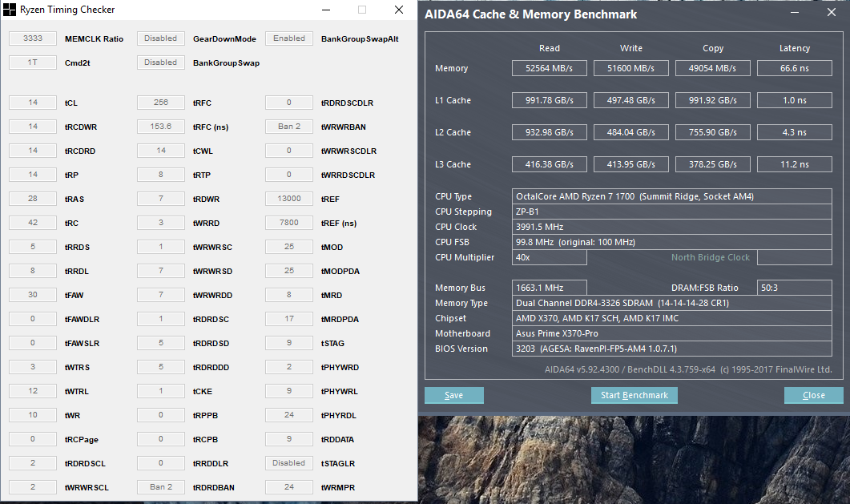Click L3 Cache latency 11.2 ns
The image size is (850, 504).
click(795, 164)
